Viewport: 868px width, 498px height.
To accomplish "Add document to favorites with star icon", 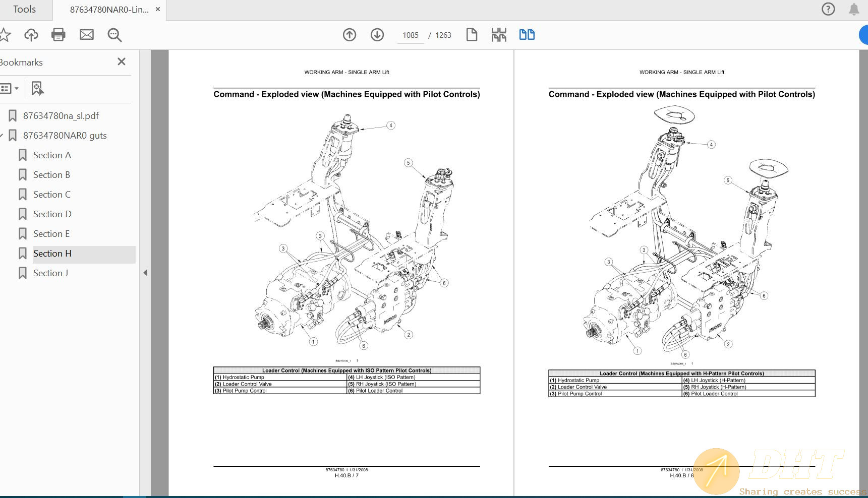I will point(5,35).
